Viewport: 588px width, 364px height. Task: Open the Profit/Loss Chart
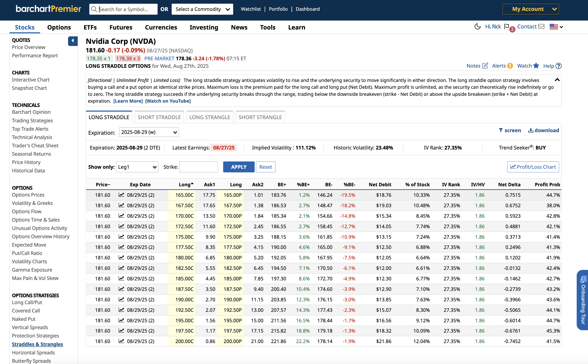(x=533, y=167)
